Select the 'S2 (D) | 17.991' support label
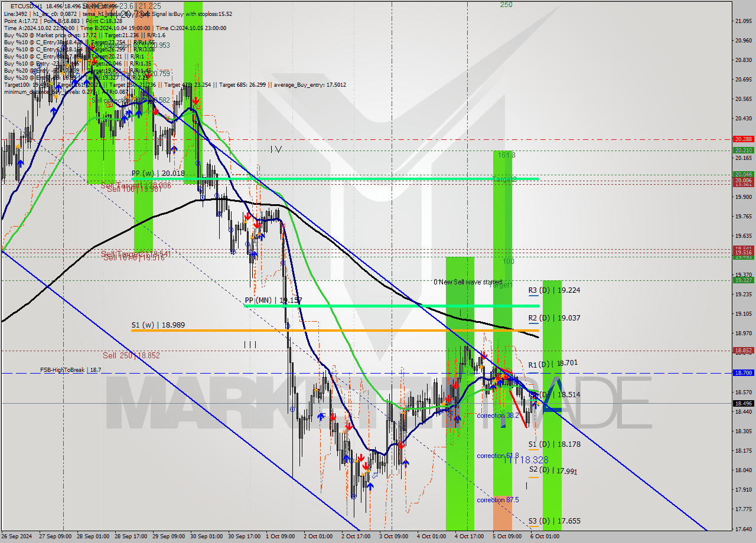Image resolution: width=756 pixels, height=543 pixels. [553, 470]
